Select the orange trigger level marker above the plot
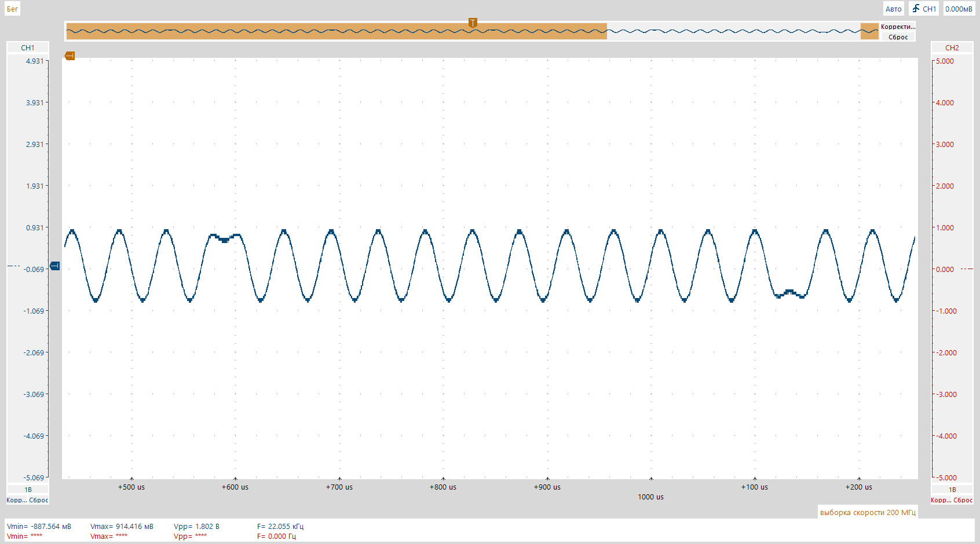Image resolution: width=980 pixels, height=544 pixels. pyautogui.click(x=70, y=56)
